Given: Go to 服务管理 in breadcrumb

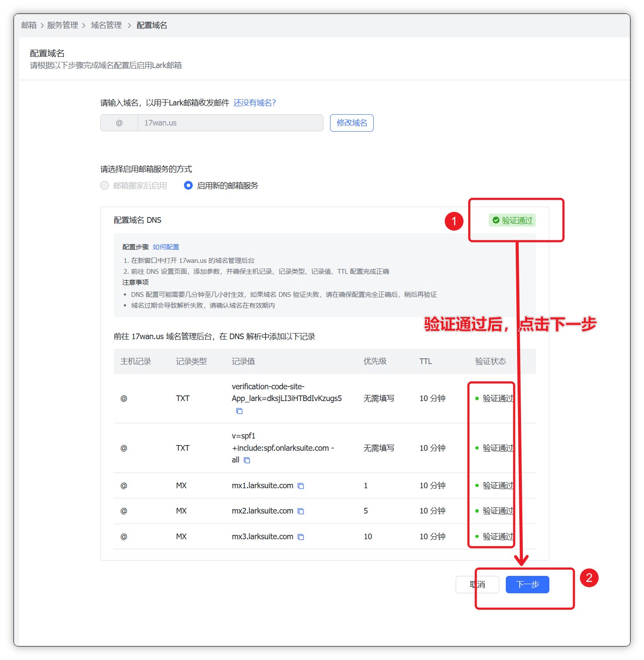Looking at the screenshot, I should pyautogui.click(x=62, y=25).
